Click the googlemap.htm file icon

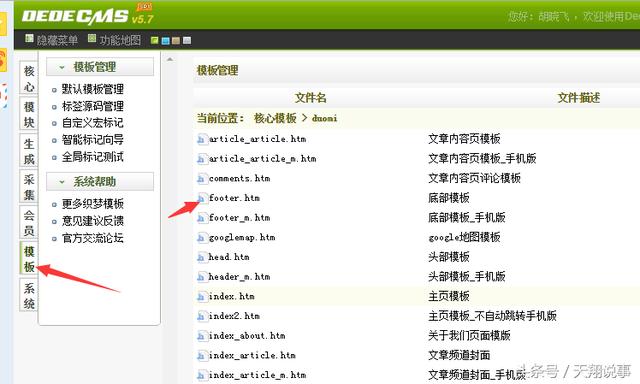tap(201, 238)
